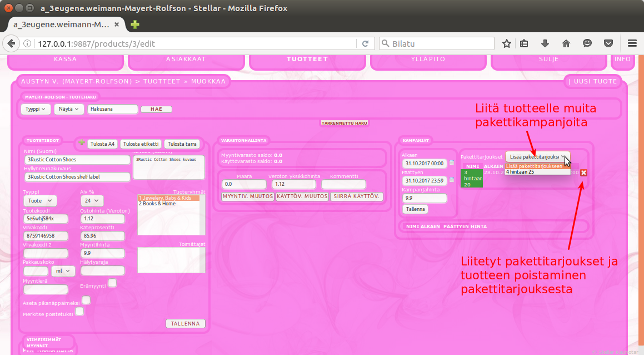Image resolution: width=644 pixels, height=355 pixels.
Task: Go to Firefox home page
Action: pos(566,43)
